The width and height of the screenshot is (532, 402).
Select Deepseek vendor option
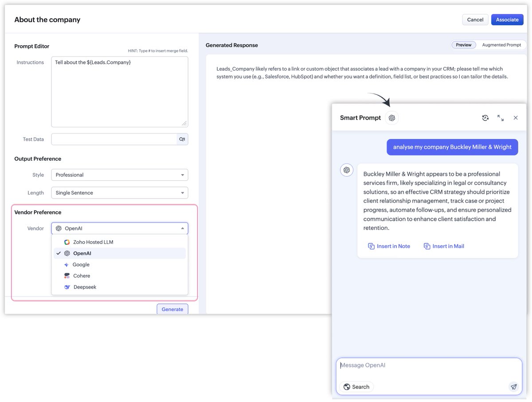[120, 287]
